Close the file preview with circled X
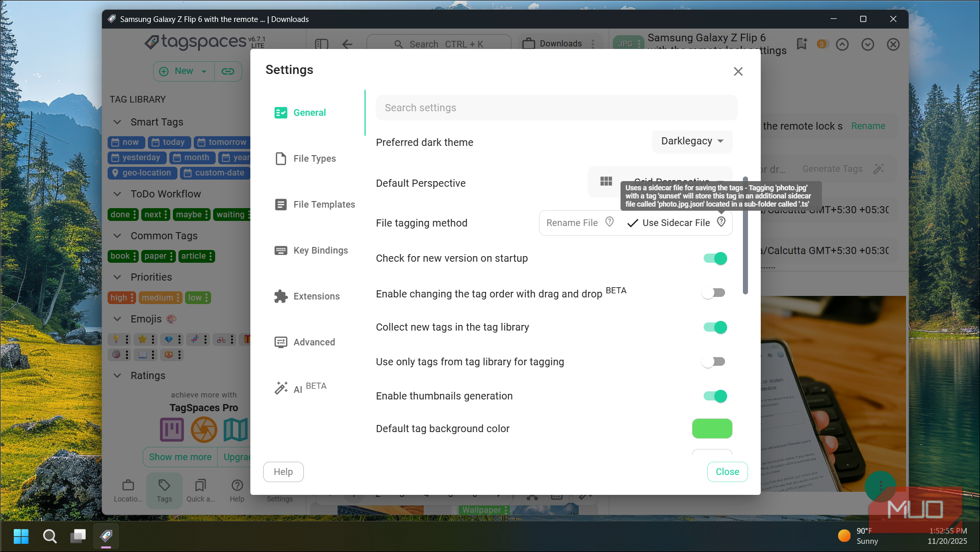980x552 pixels. click(893, 44)
